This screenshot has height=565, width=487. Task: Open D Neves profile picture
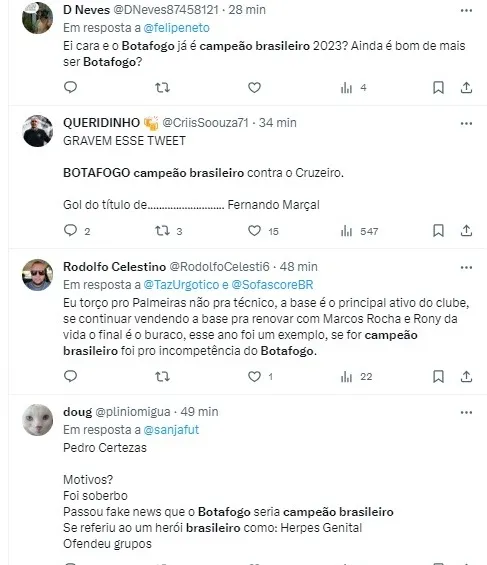click(37, 18)
